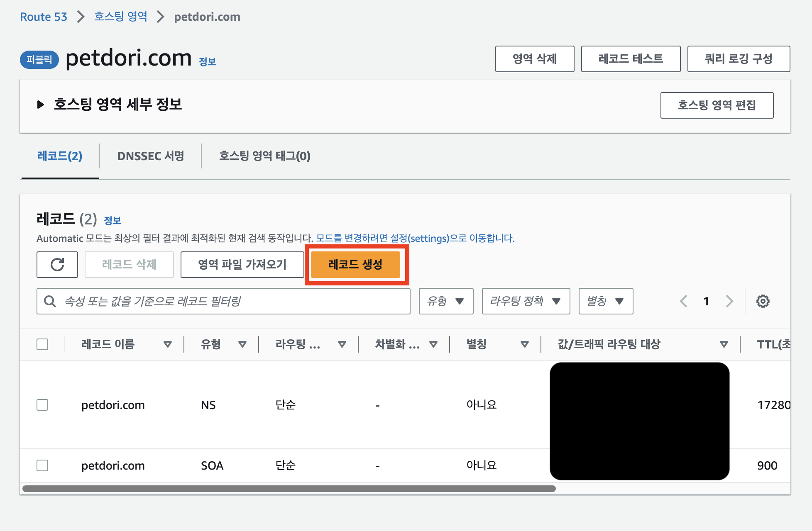Screen dimensions: 812x531
Task: Go to previous records page arrow
Action: [x=684, y=301]
